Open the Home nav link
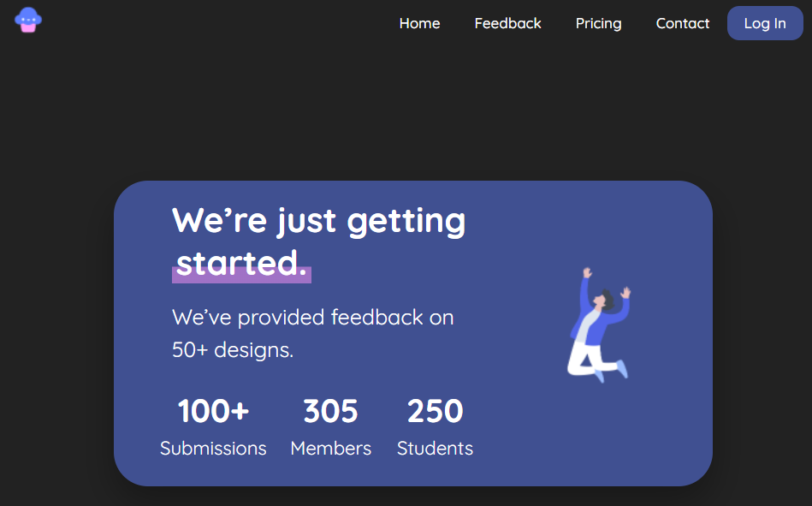This screenshot has width=812, height=506. [419, 23]
